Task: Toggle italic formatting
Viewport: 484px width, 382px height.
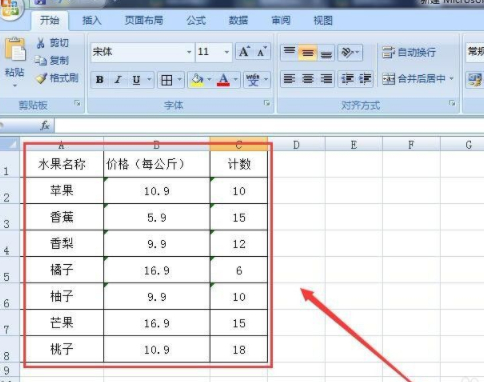Action: pyautogui.click(x=117, y=80)
